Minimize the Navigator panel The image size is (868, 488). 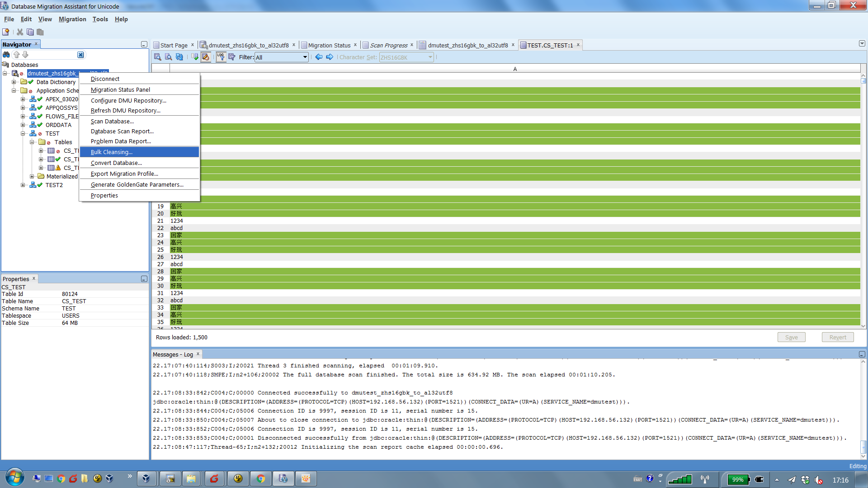tap(144, 44)
